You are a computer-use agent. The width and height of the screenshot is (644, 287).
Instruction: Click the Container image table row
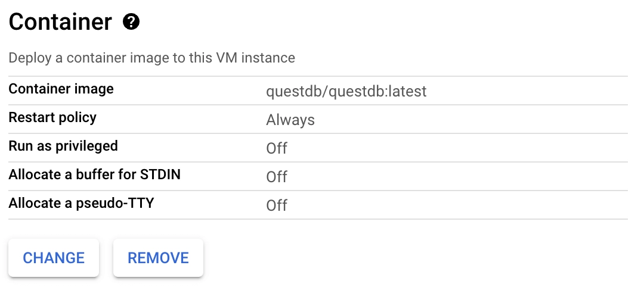(x=477, y=91)
